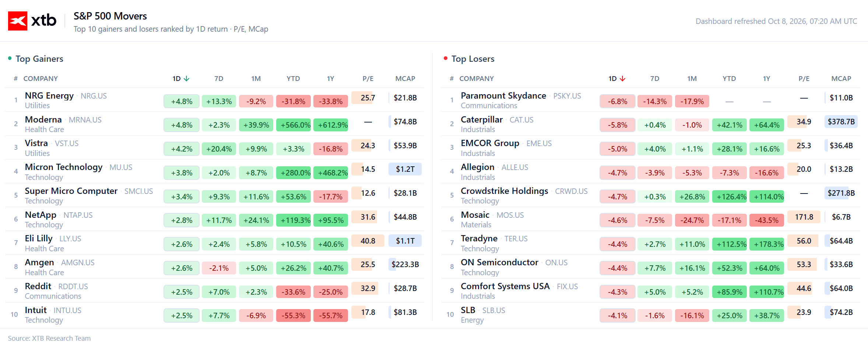Open Crowdstrike Holdings company name
The width and height of the screenshot is (868, 344).
[x=505, y=191]
